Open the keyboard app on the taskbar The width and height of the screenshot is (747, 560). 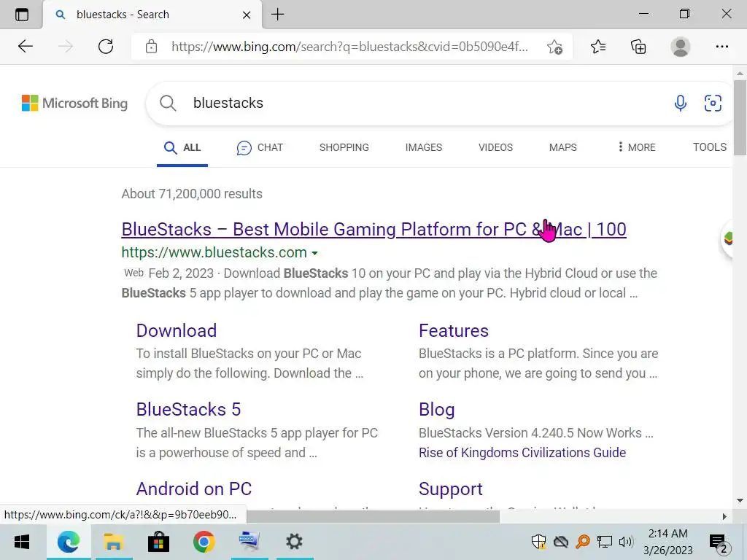tap(249, 542)
